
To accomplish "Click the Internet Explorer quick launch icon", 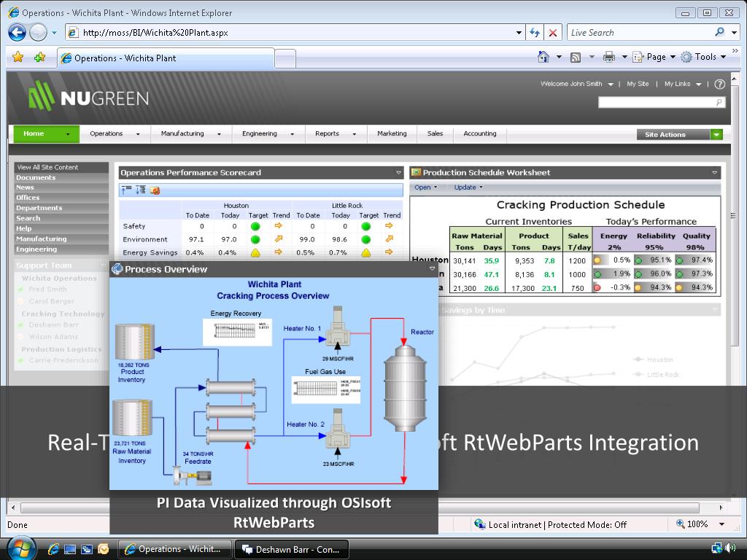I will tap(53, 549).
